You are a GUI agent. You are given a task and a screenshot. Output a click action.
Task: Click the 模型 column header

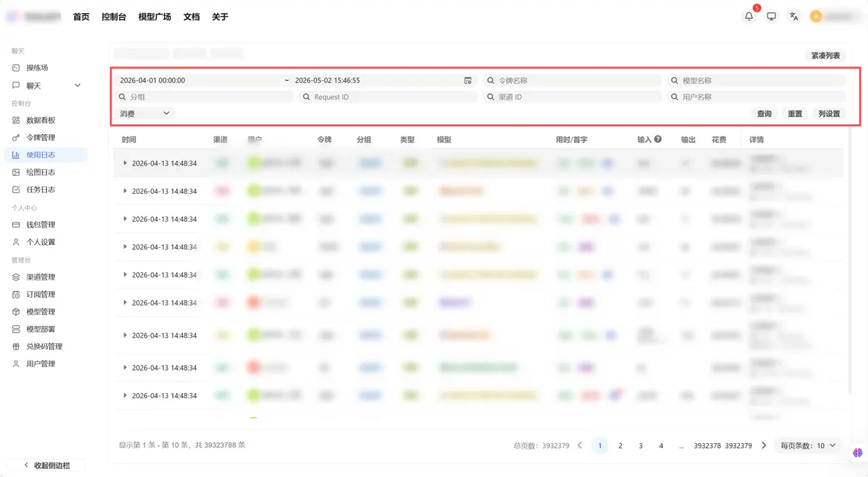(x=444, y=139)
